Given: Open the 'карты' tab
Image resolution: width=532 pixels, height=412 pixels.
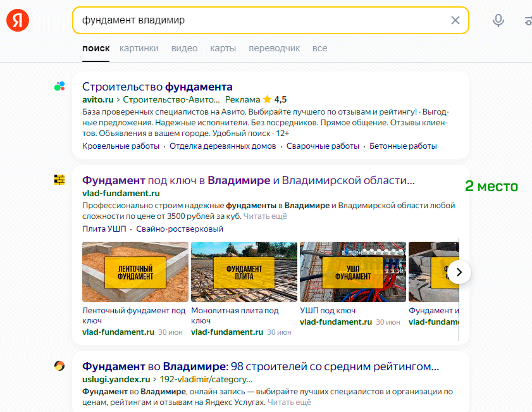Looking at the screenshot, I should pyautogui.click(x=223, y=48).
